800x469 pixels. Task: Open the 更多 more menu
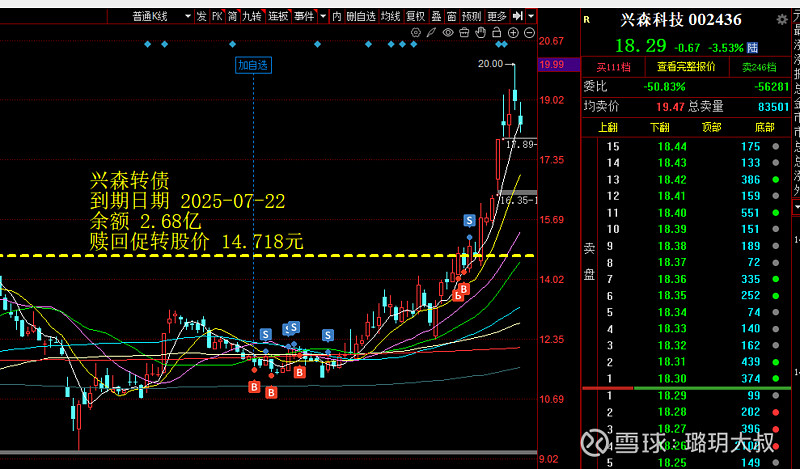(497, 16)
